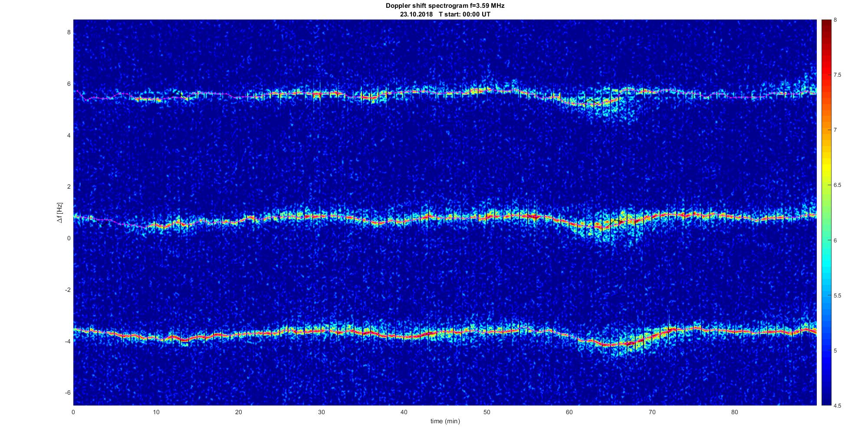868x435 pixels.
Task: Click the x-axis tick label 70
Action: tap(652, 412)
